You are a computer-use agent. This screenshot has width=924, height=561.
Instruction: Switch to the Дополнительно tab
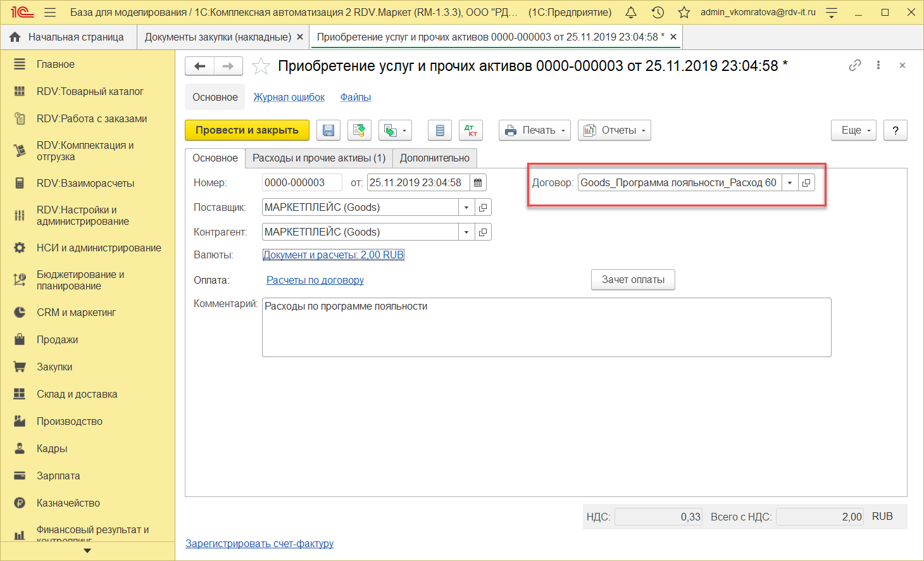(434, 158)
